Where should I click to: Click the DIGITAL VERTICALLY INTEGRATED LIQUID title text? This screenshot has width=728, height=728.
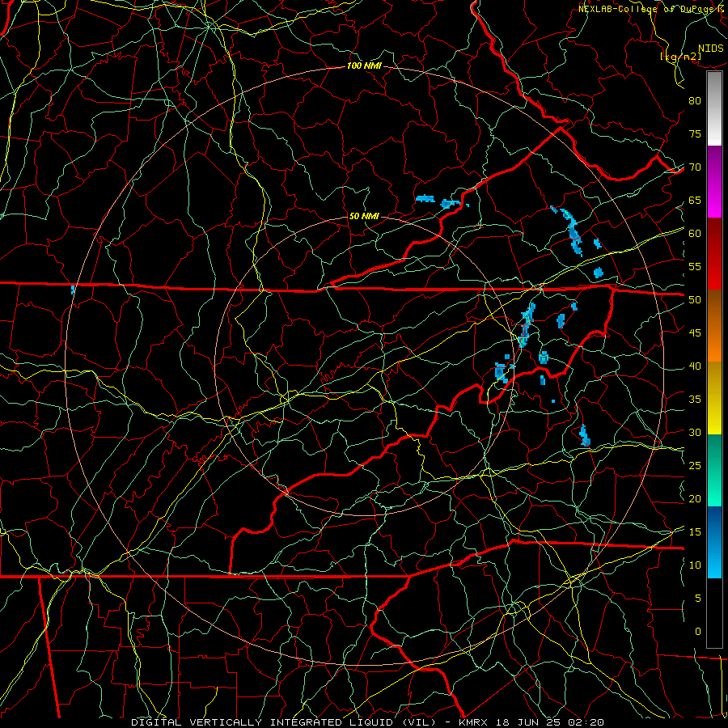point(263,722)
